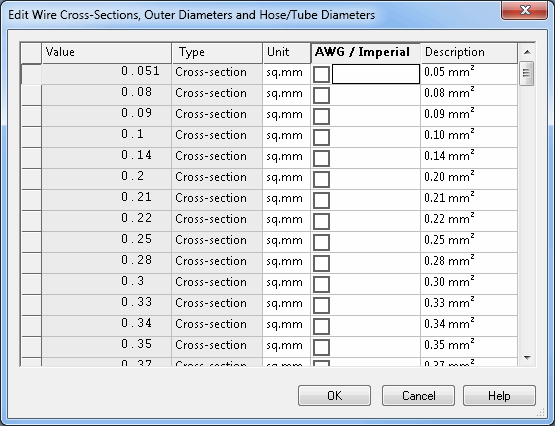Close the Edit Wire Cross-Sections dialog
Viewport: 555px width, 426px height.
pos(525,10)
